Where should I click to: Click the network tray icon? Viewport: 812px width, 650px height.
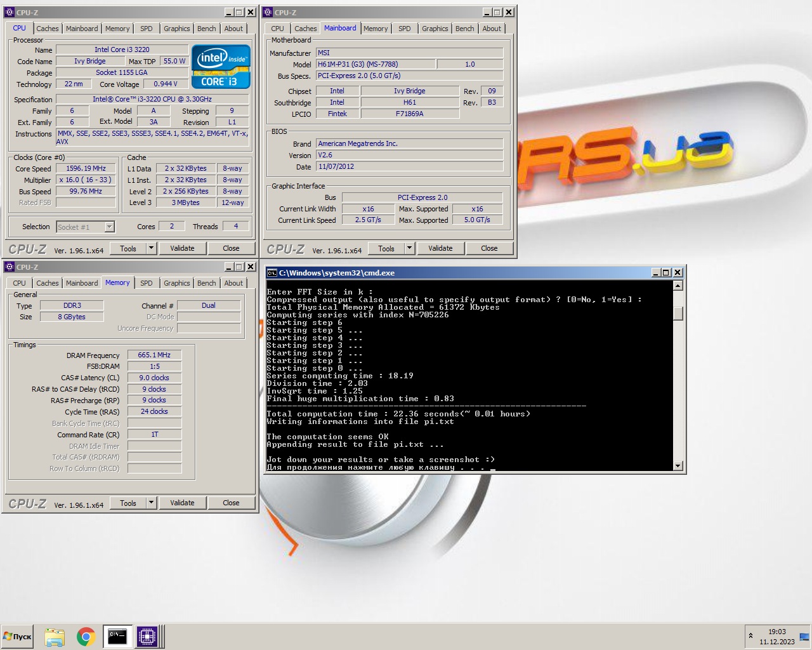point(804,637)
